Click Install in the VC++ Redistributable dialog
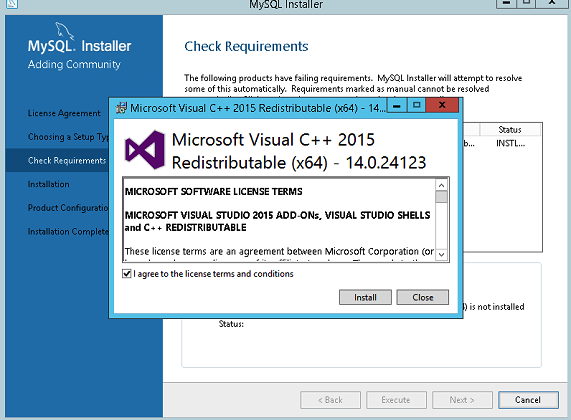This screenshot has width=571, height=420. click(x=365, y=297)
